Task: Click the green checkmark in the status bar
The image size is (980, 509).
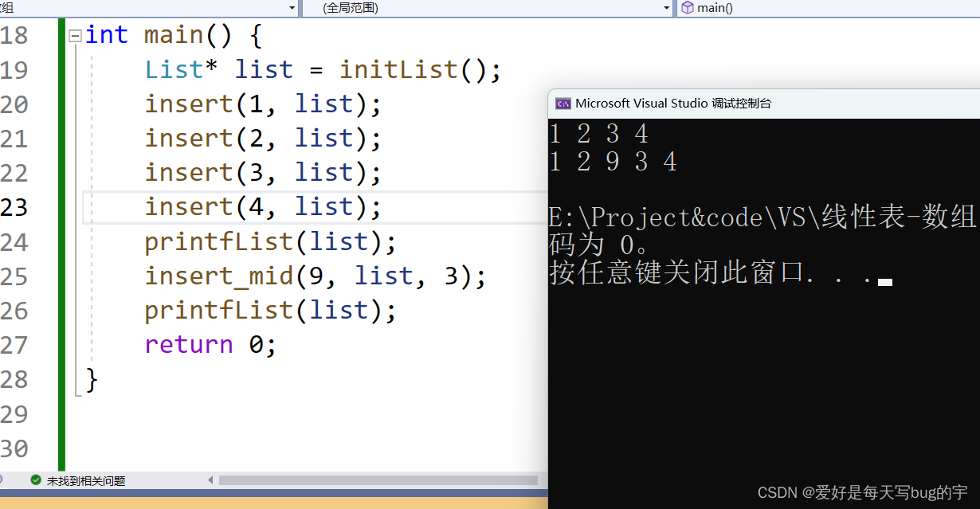Action: pyautogui.click(x=35, y=480)
